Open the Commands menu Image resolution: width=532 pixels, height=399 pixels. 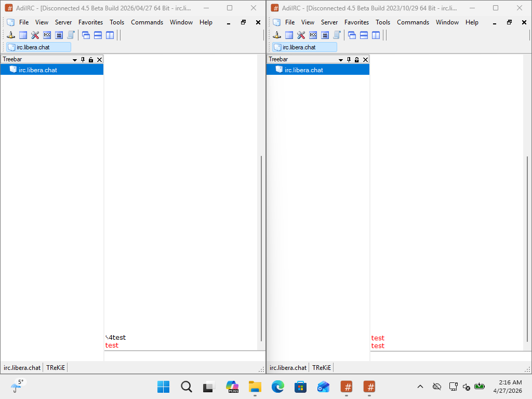pos(147,22)
